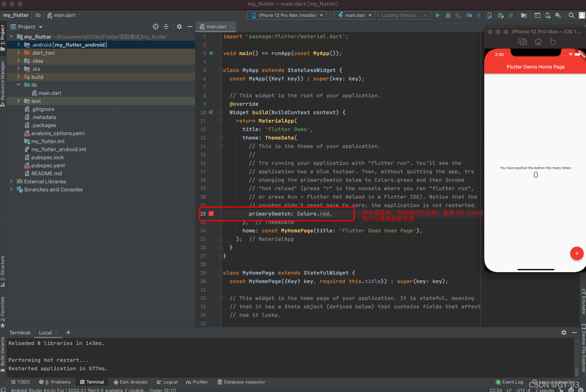
Task: Open the Event Log
Action: pyautogui.click(x=510, y=382)
